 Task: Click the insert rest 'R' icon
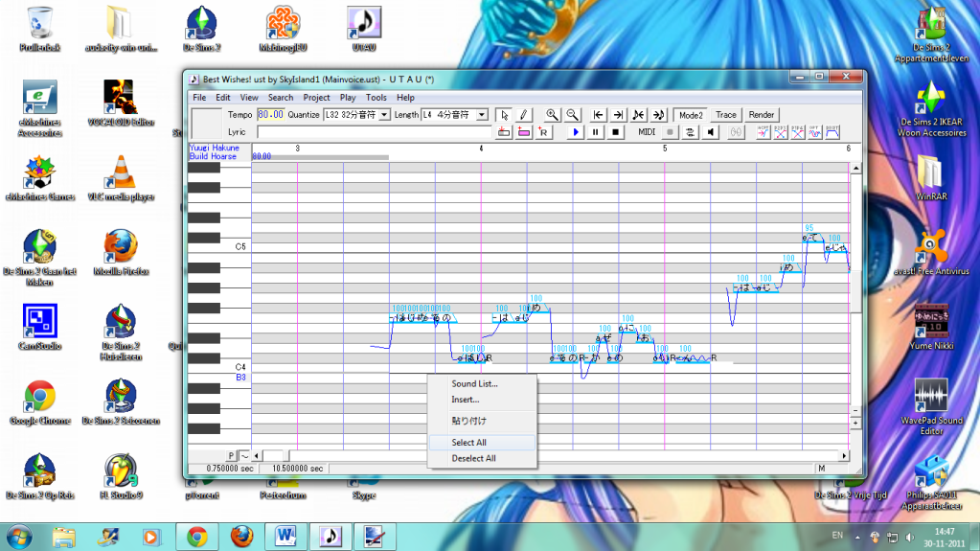pyautogui.click(x=543, y=132)
